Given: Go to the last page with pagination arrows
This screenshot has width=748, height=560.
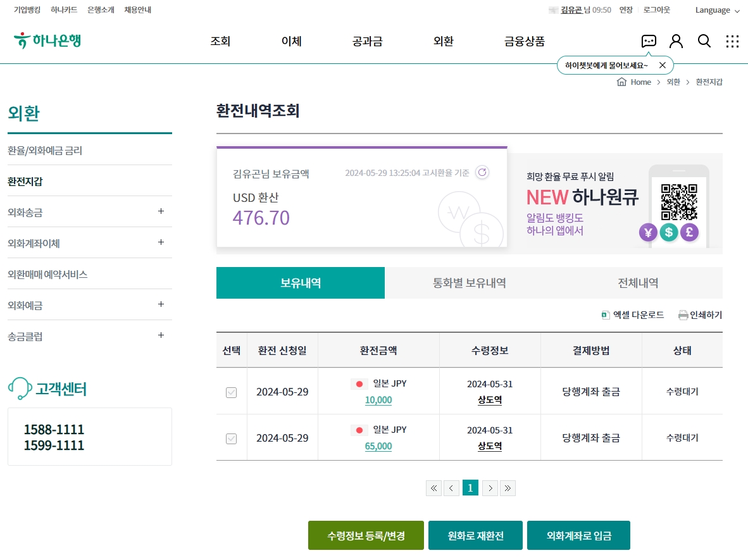Looking at the screenshot, I should 508,488.
